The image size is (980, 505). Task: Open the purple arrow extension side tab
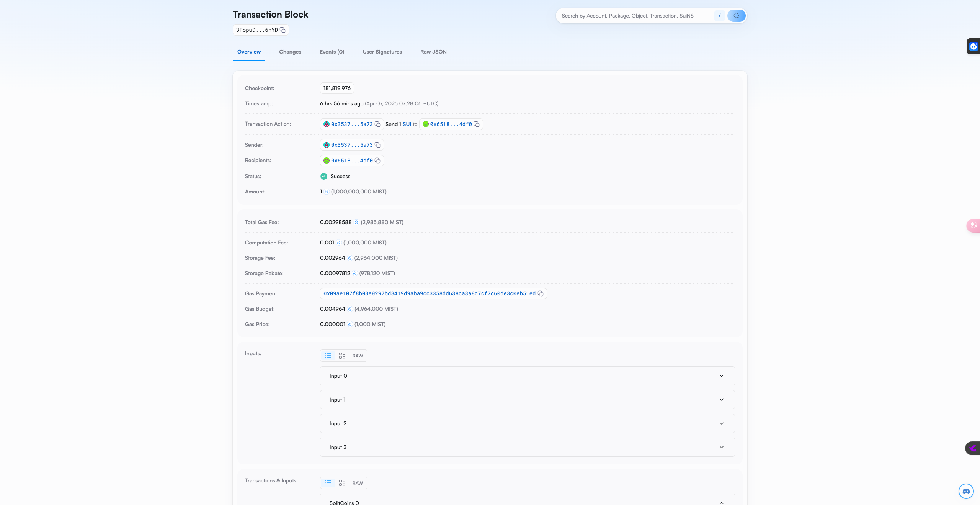(972, 448)
